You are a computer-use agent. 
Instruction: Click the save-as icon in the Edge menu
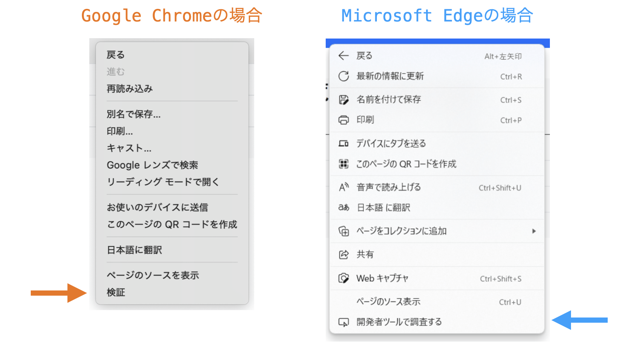pyautogui.click(x=343, y=100)
